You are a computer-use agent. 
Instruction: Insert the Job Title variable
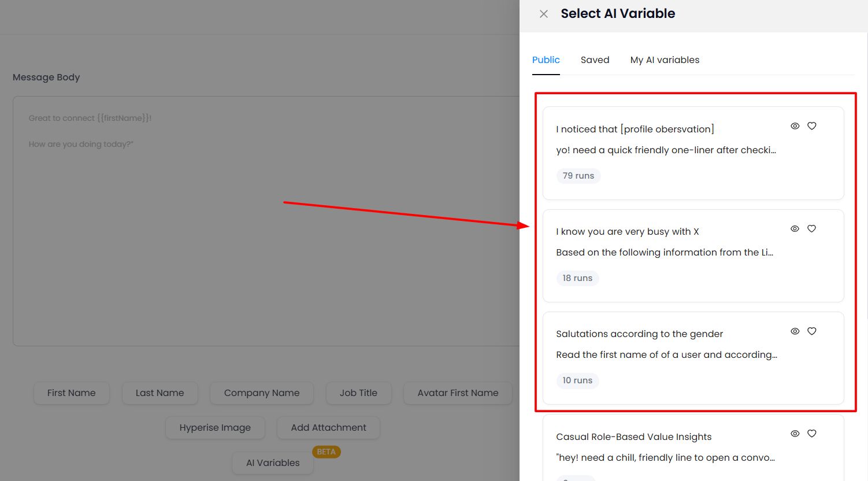pyautogui.click(x=358, y=393)
